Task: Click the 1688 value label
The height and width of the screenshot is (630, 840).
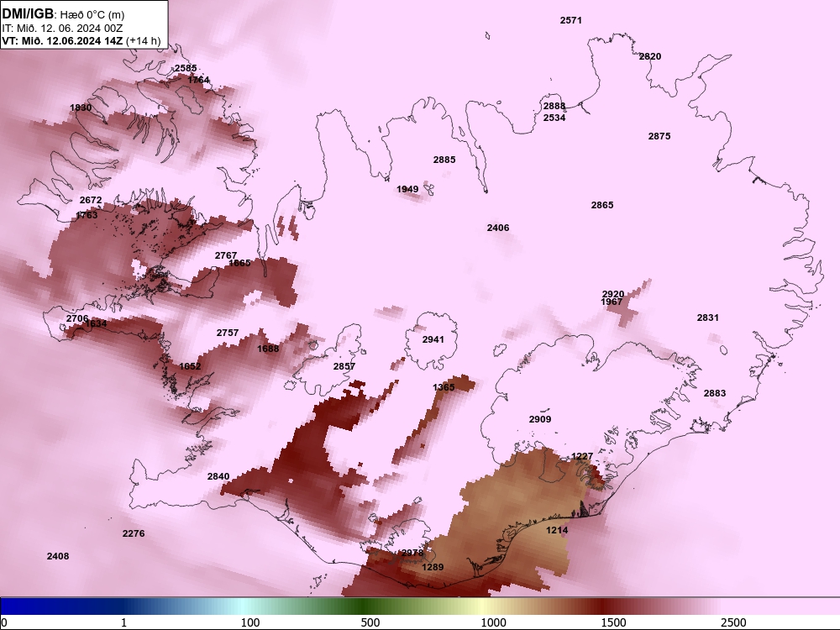Action: pos(268,349)
